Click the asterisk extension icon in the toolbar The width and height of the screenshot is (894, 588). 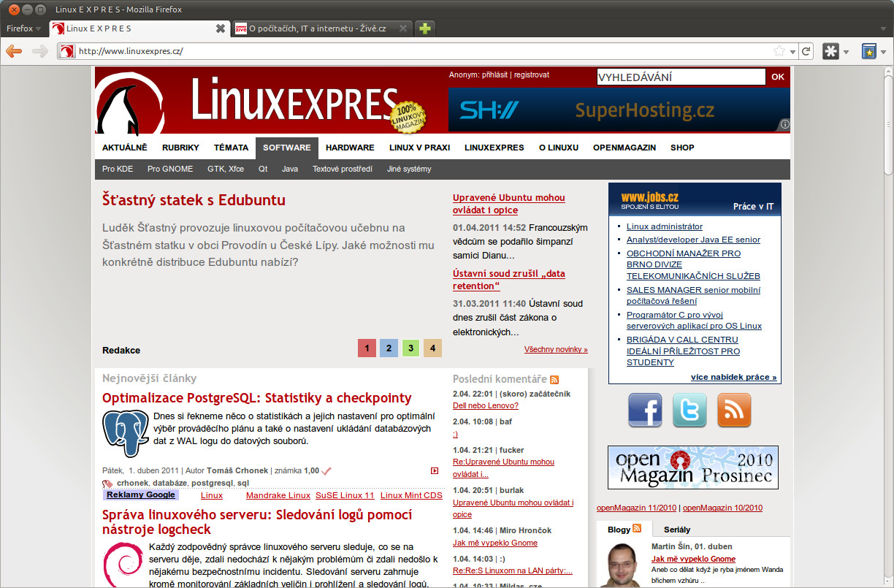(x=830, y=51)
